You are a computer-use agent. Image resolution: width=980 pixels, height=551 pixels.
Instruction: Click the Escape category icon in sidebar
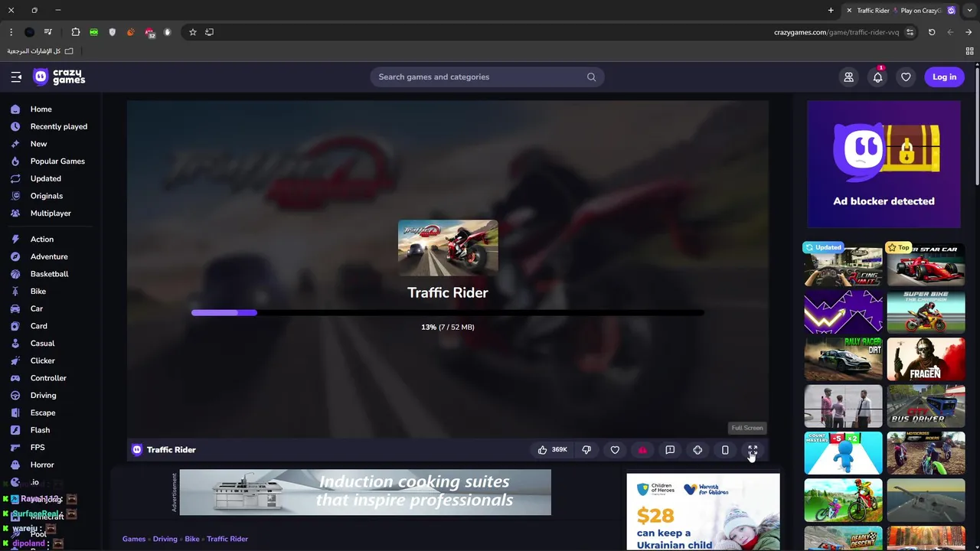pyautogui.click(x=15, y=412)
